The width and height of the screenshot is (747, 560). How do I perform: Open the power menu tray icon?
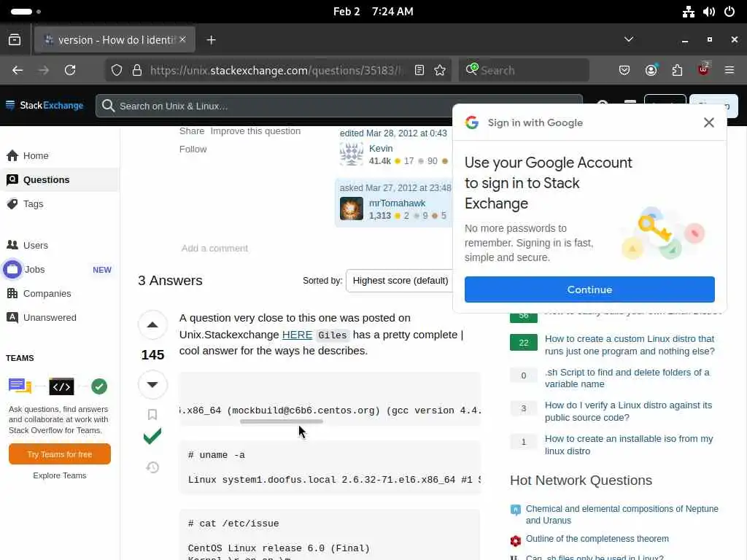pos(729,12)
